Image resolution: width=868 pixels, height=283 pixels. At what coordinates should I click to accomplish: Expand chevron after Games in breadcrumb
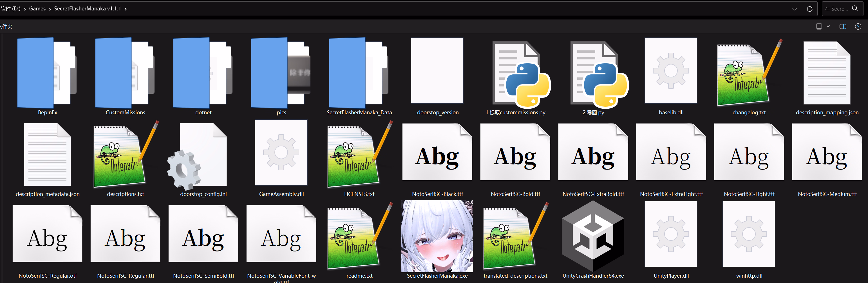point(50,9)
